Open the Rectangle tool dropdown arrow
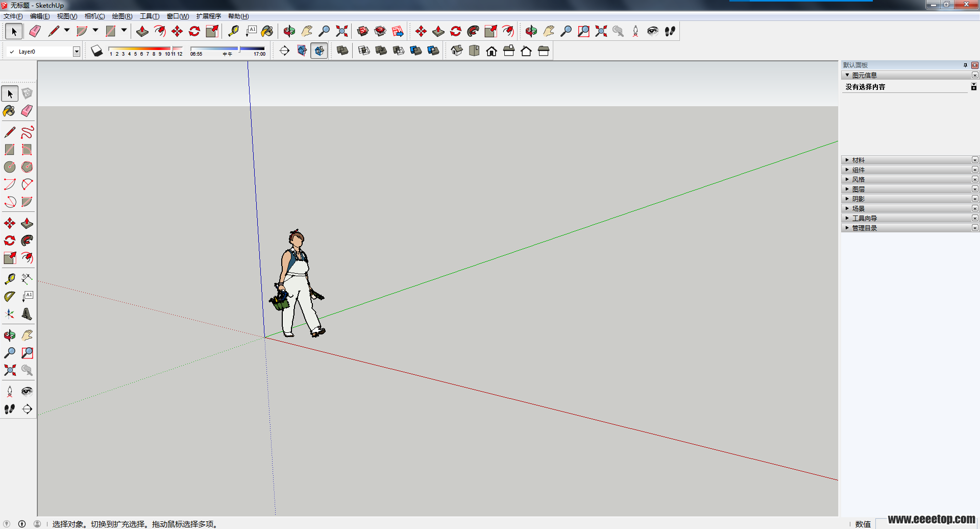The image size is (980, 529). point(124,31)
